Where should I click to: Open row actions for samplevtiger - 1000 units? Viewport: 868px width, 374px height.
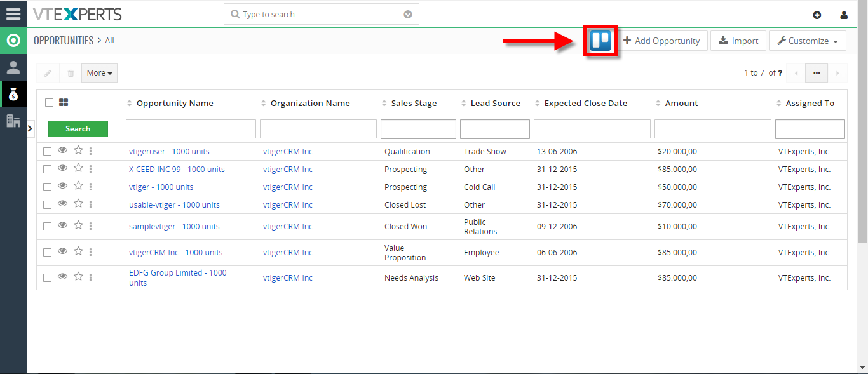coord(91,226)
